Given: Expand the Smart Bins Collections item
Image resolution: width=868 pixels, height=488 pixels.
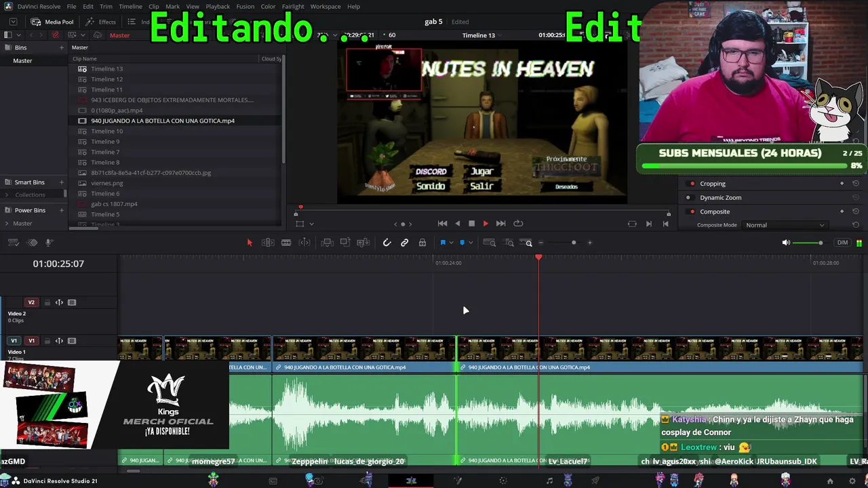Looking at the screenshot, I should tap(7, 195).
